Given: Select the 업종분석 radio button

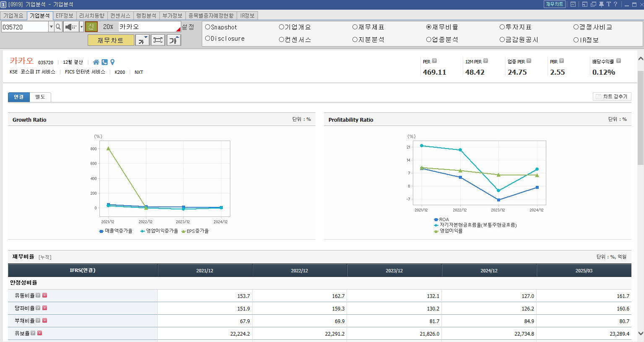Looking at the screenshot, I should 429,39.
